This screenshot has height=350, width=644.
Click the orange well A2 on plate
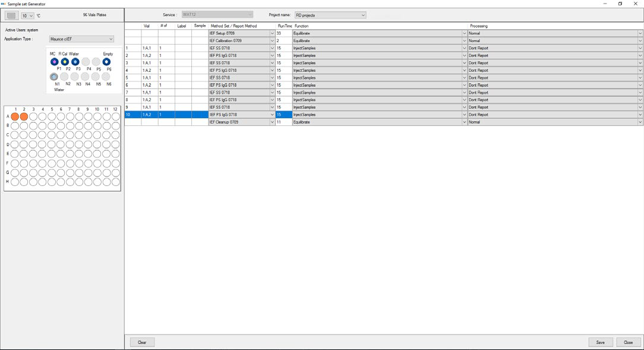coord(24,116)
